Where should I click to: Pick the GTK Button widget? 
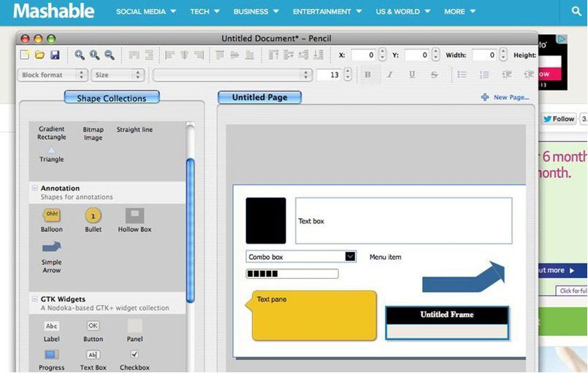click(93, 326)
